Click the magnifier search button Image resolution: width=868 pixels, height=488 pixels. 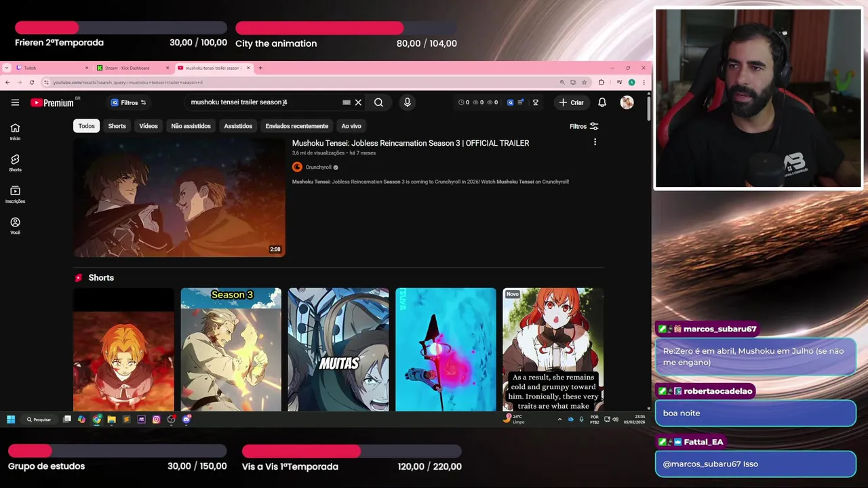click(378, 102)
